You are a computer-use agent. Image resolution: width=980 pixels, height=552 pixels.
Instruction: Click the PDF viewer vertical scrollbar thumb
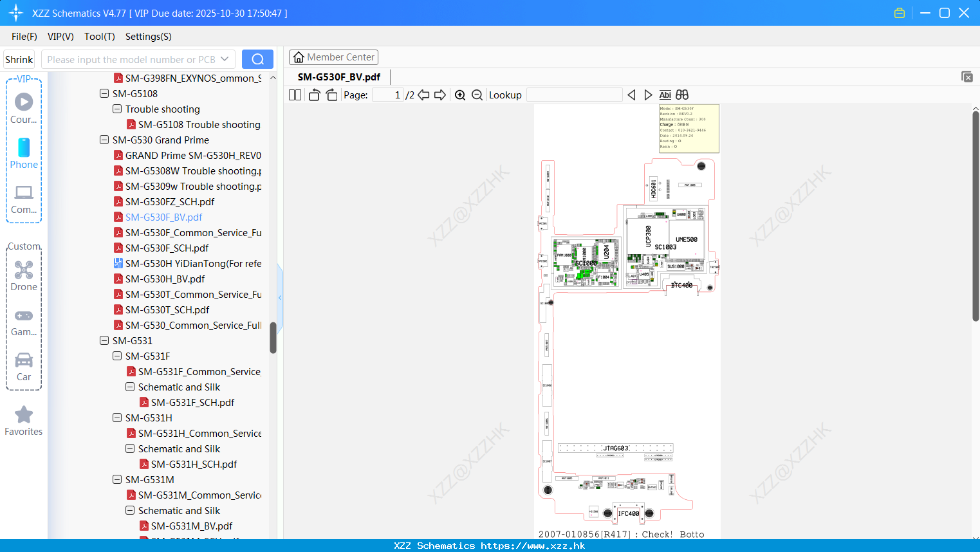tap(975, 216)
